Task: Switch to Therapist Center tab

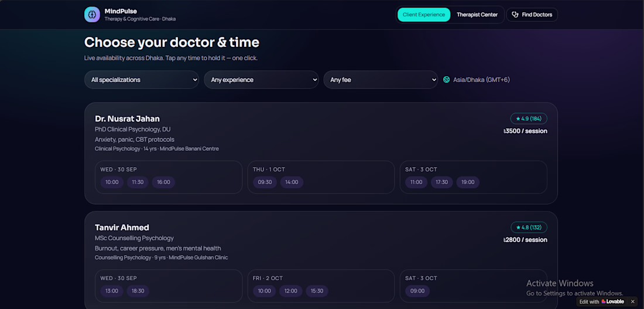Action: pos(477,15)
